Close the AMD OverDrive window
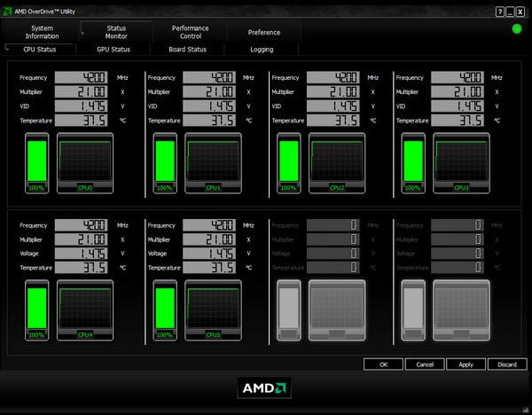 click(520, 12)
